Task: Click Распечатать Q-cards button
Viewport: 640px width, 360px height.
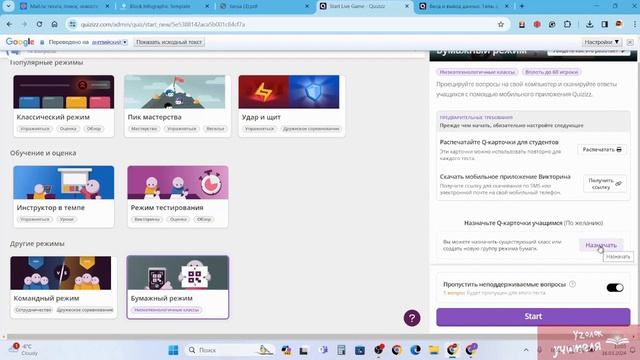Action: (x=602, y=150)
